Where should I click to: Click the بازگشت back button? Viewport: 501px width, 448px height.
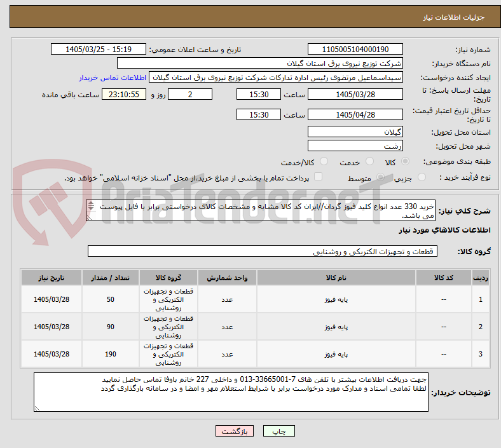(x=235, y=431)
